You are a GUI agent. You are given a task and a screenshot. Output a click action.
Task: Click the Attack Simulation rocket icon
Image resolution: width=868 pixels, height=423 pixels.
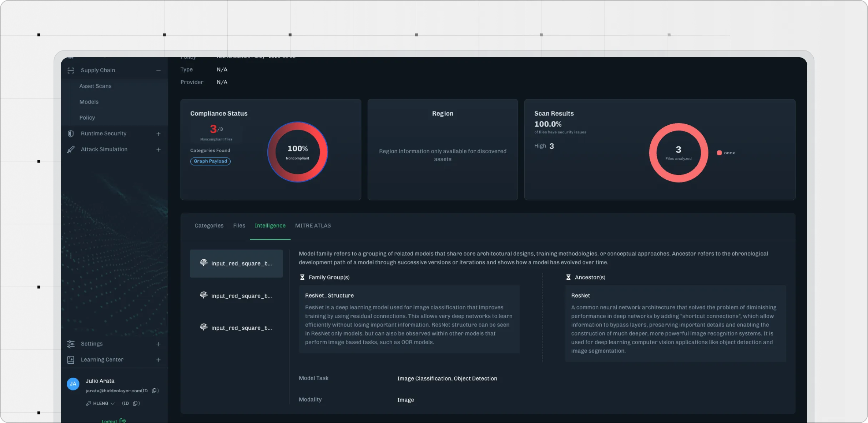[71, 149]
